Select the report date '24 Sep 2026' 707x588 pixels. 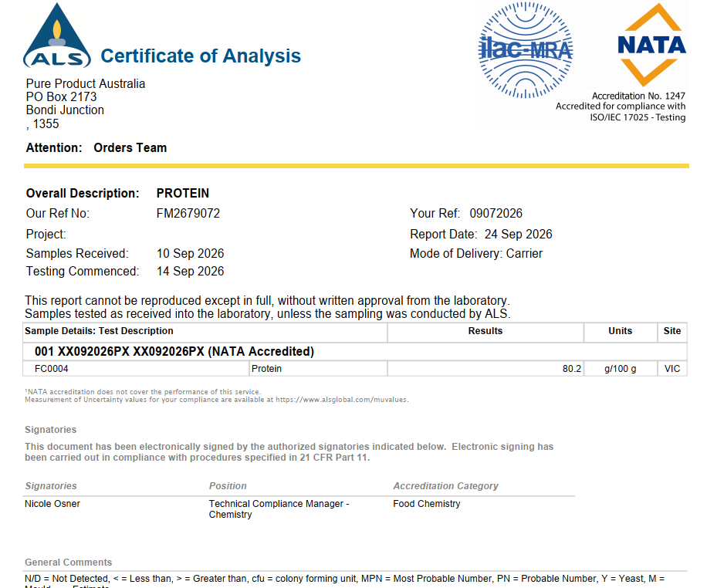pos(519,235)
